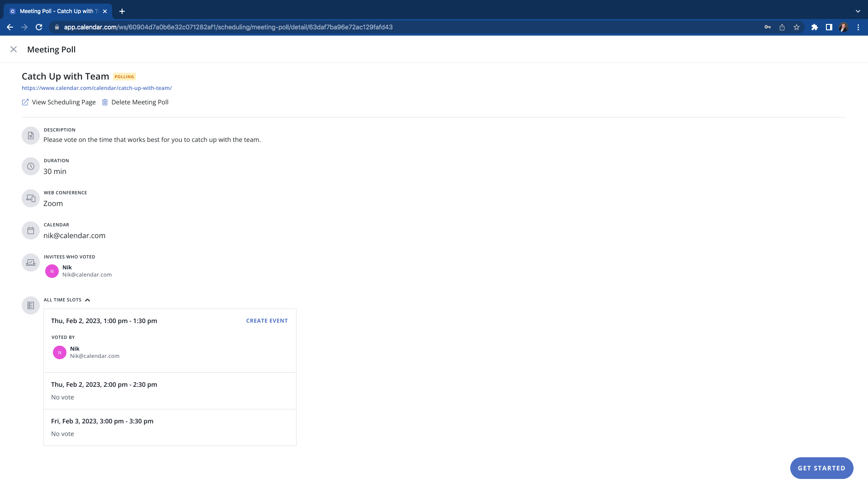Viewport: 868px width, 488px height.
Task: Click the View Scheduling Page external icon
Action: pyautogui.click(x=25, y=102)
